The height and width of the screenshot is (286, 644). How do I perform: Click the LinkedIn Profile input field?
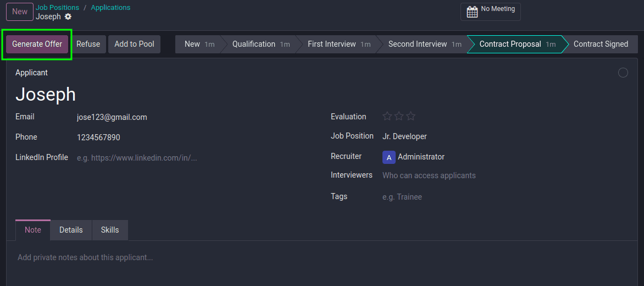click(195, 158)
